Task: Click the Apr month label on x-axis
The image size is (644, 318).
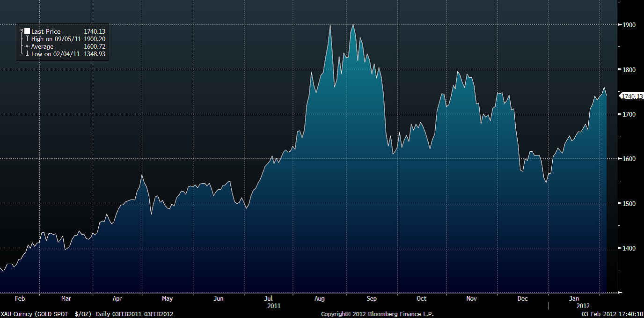Action: click(x=117, y=298)
